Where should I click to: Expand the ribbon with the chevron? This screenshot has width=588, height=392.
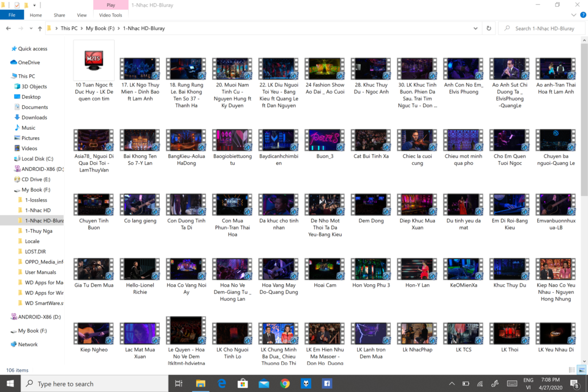(573, 15)
